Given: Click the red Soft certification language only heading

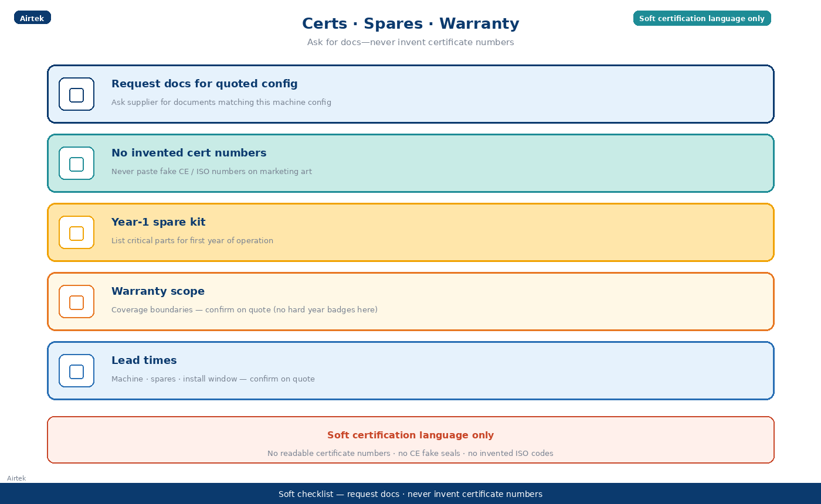Looking at the screenshot, I should (410, 435).
